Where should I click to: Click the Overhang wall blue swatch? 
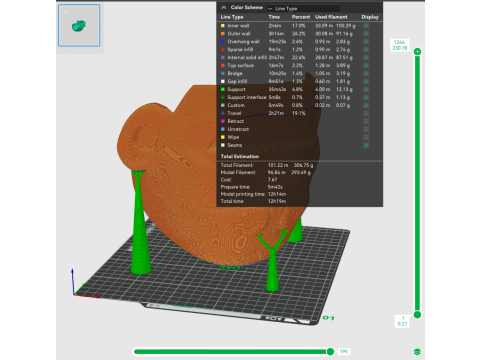tap(223, 42)
